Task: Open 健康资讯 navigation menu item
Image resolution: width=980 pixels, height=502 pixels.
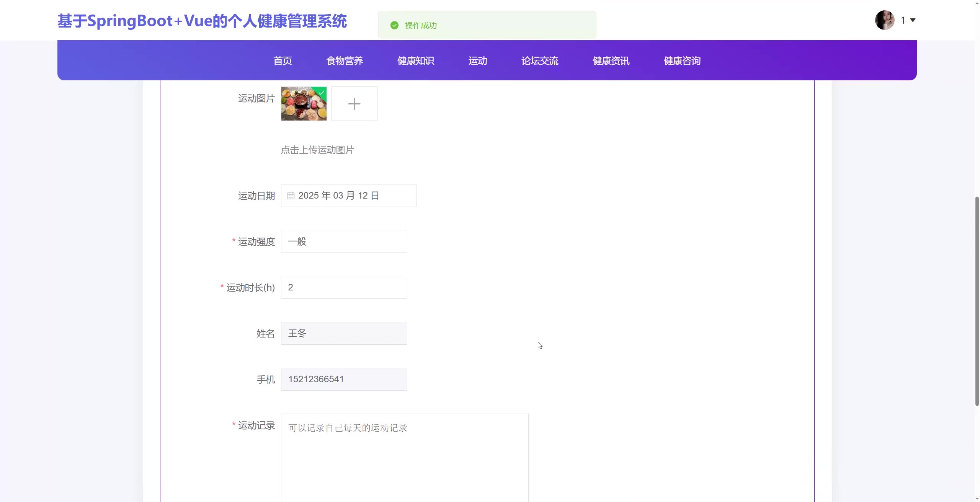Action: click(x=611, y=61)
